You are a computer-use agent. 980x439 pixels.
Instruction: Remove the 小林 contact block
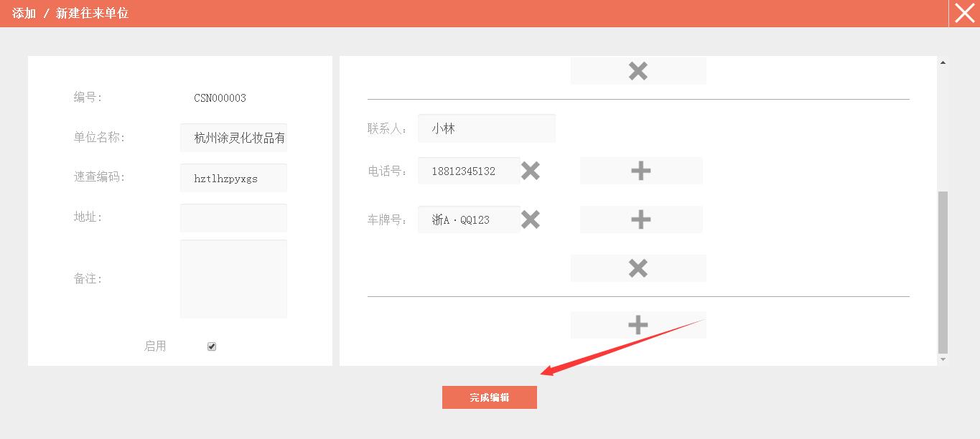[x=638, y=268]
